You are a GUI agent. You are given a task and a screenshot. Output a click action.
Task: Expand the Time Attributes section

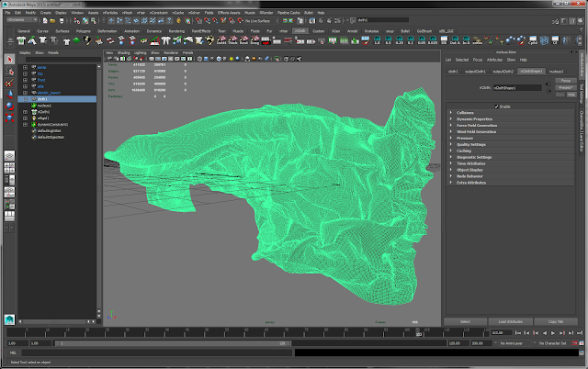point(511,163)
